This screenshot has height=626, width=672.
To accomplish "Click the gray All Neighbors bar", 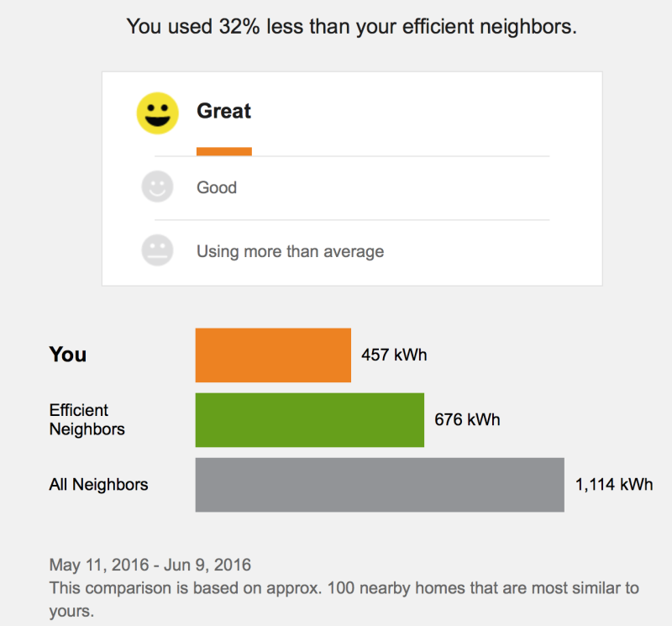I will 379,484.
